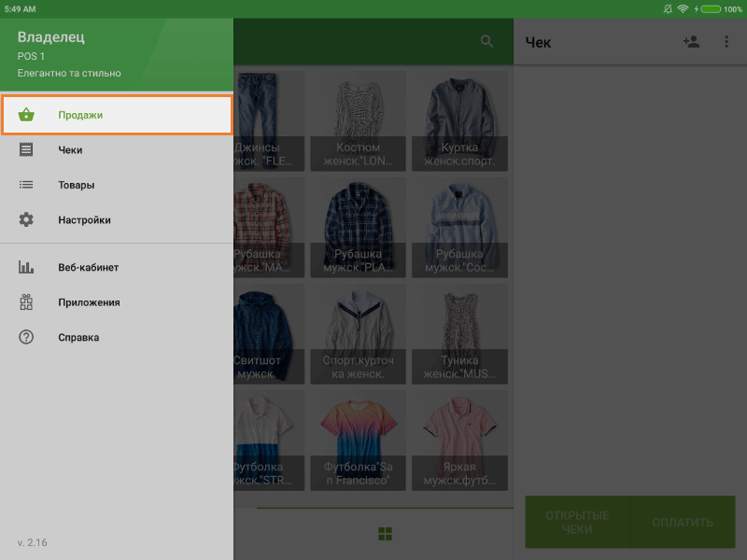Click the Настройки gear icon
This screenshot has height=560, width=747.
point(26,220)
